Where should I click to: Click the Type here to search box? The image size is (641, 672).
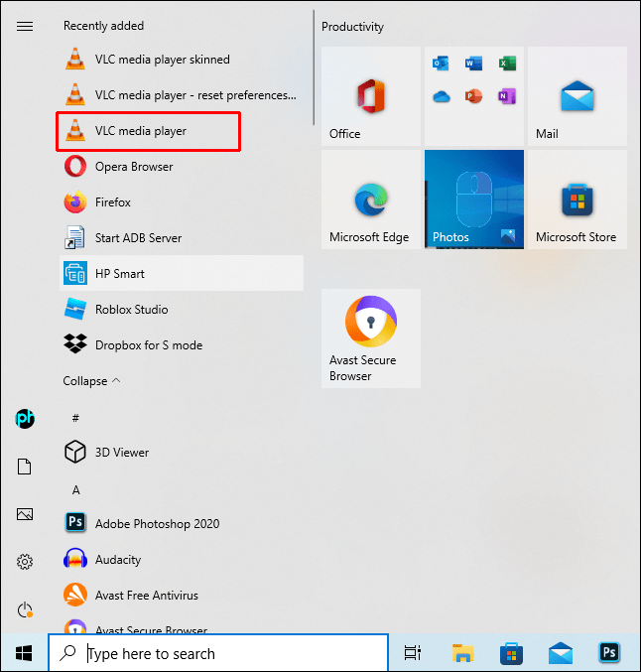[x=218, y=653]
